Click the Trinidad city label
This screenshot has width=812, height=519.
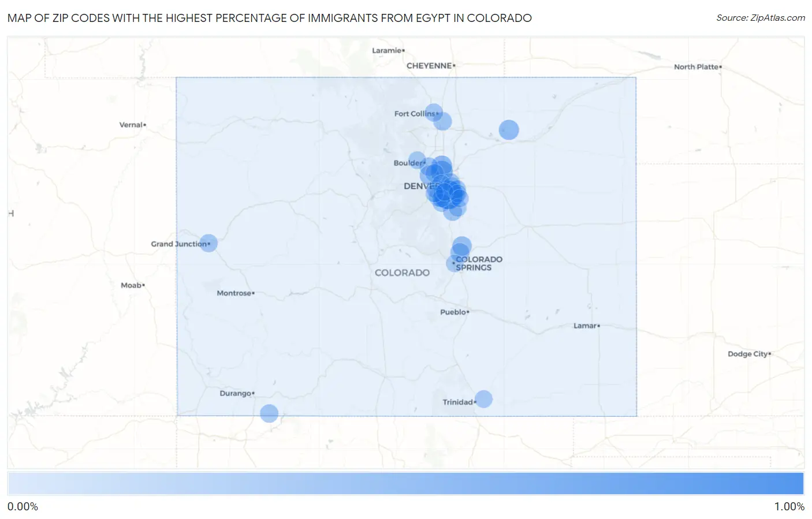click(x=459, y=402)
